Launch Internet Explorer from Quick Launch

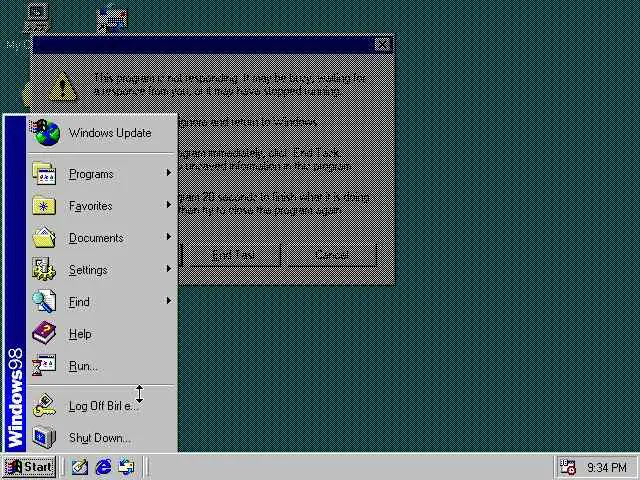pos(103,467)
